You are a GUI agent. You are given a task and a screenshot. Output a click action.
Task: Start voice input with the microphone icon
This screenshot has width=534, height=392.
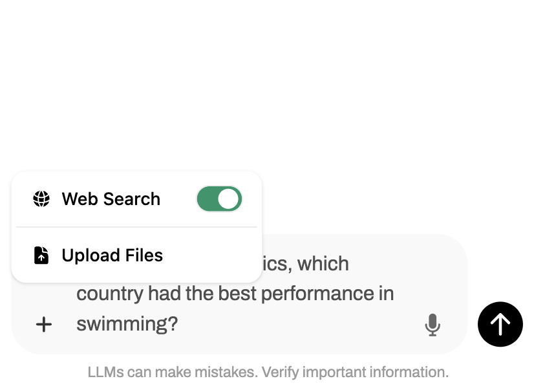pos(433,324)
